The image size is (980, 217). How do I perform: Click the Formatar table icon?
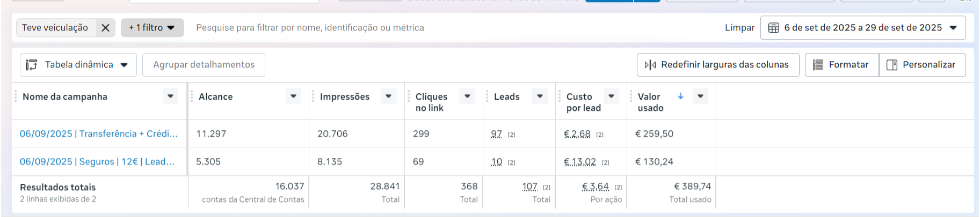click(x=818, y=65)
